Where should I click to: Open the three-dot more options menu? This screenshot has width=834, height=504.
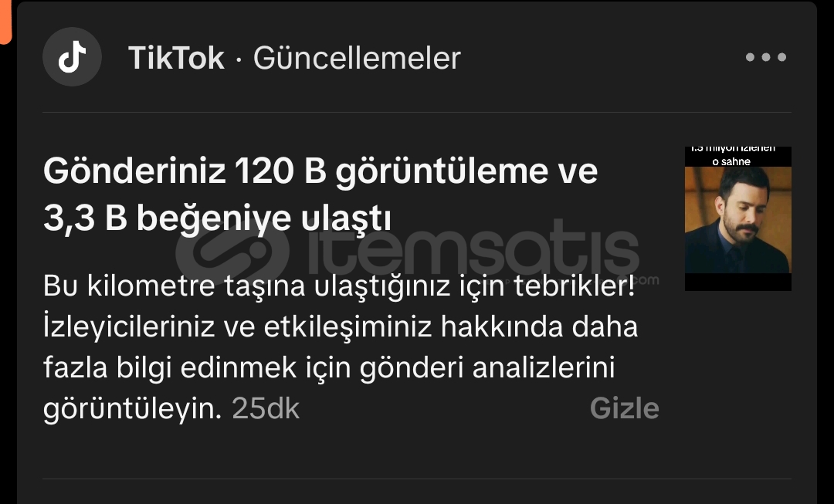tap(765, 57)
